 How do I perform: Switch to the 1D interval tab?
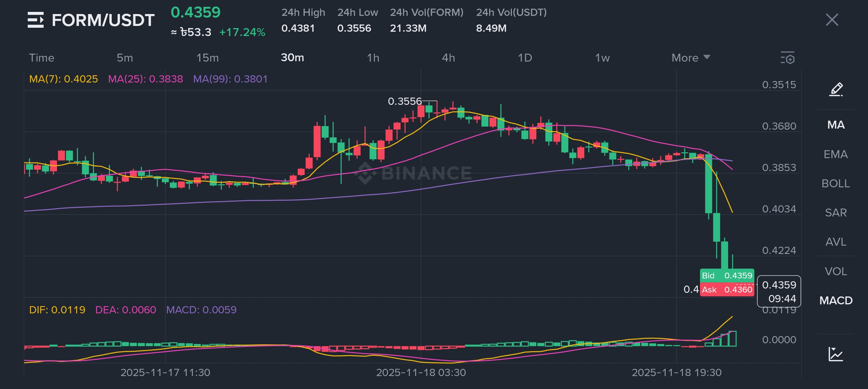525,58
